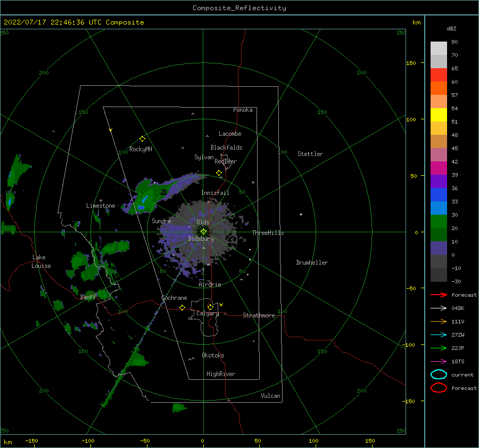
Task: Click the green echo cell near Banff
Action: [x=103, y=295]
